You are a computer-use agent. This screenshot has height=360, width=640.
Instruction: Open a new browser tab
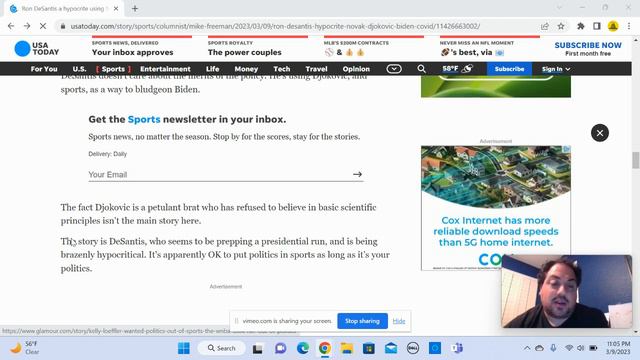click(135, 9)
